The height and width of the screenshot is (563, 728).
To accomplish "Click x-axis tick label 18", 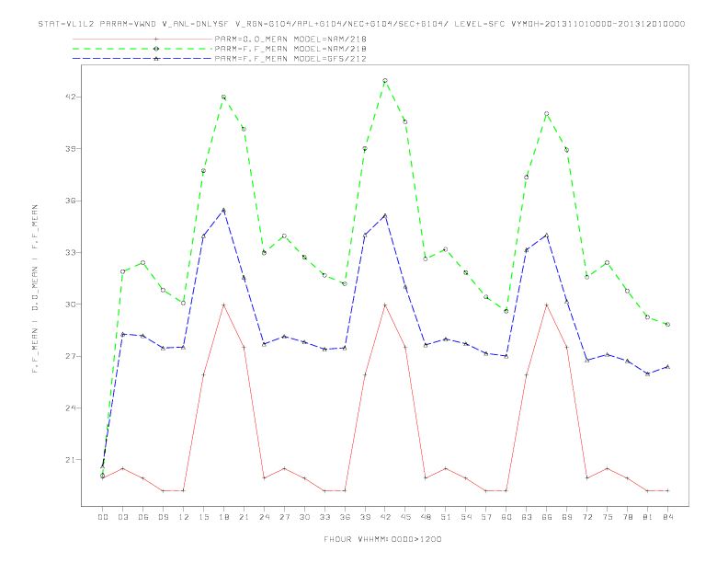I will point(223,517).
